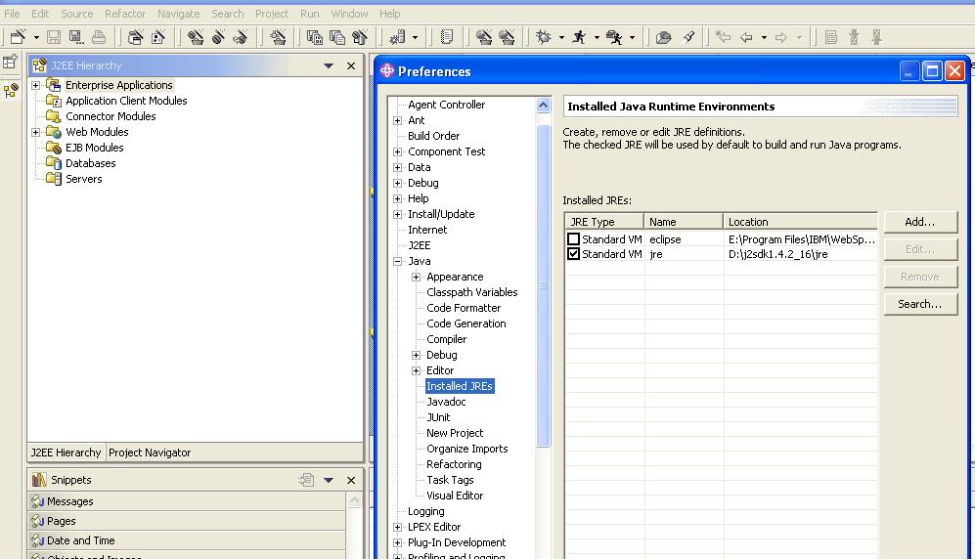975x560 pixels.
Task: Expand the Plug-In Development node
Action: (398, 542)
